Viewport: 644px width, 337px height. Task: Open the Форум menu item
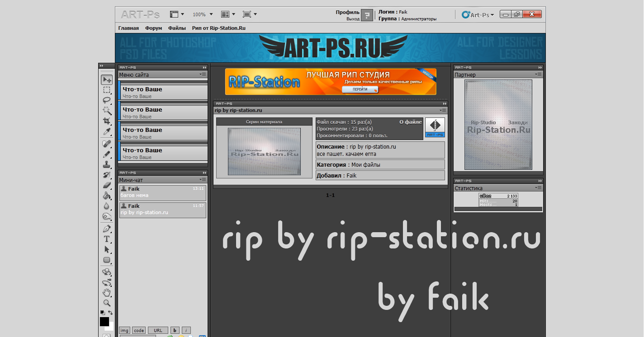154,28
